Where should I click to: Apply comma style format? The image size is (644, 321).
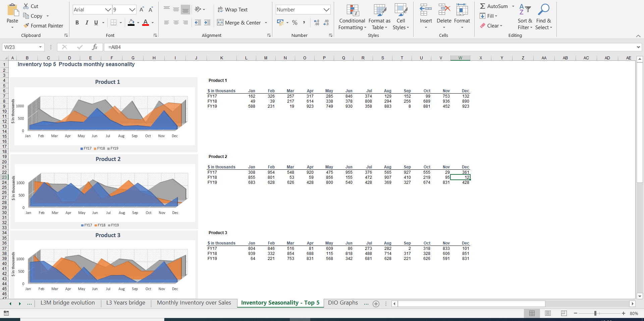(304, 22)
